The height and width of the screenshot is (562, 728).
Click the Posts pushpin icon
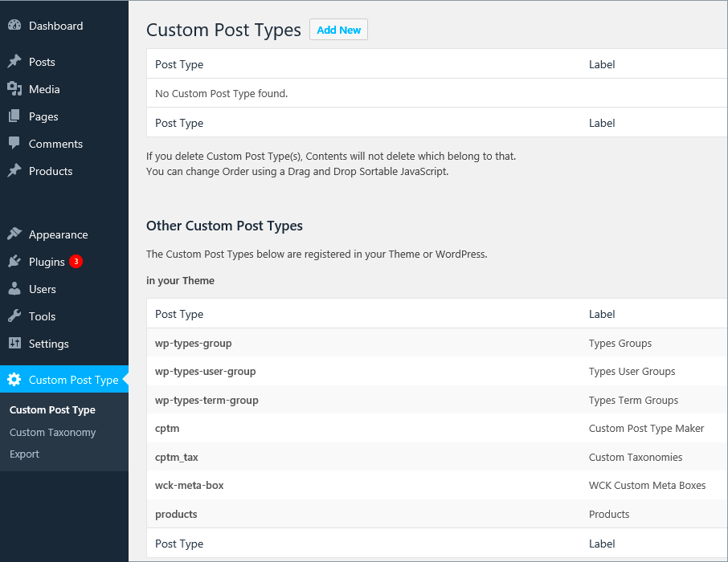(x=14, y=61)
